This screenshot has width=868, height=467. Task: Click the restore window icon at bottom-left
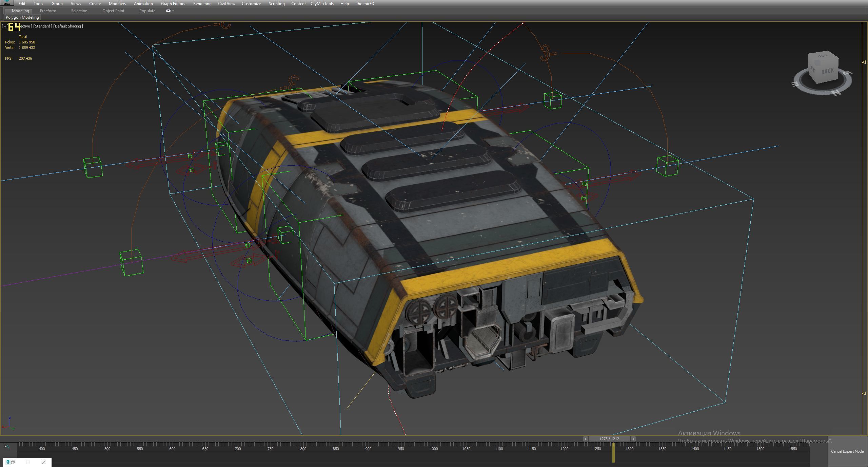coord(13,462)
